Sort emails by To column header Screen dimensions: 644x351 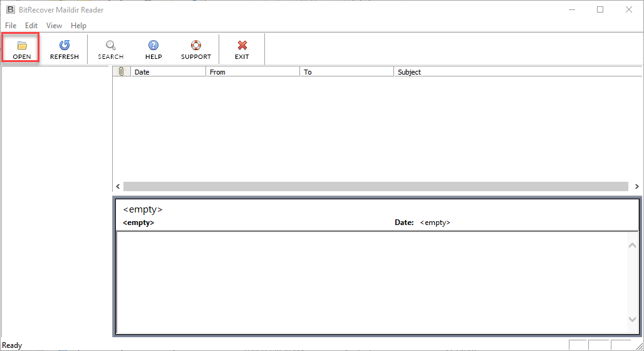tap(347, 72)
